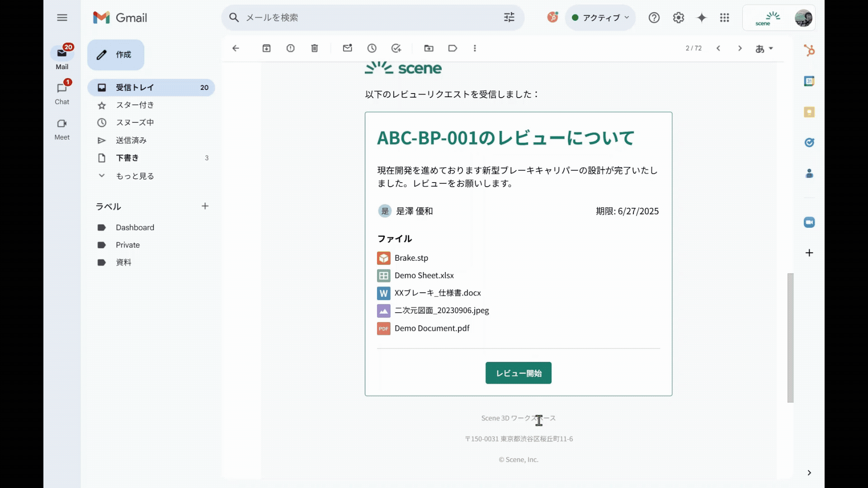Viewport: 868px width, 488px height.
Task: Click the report spam icon
Action: click(x=290, y=48)
